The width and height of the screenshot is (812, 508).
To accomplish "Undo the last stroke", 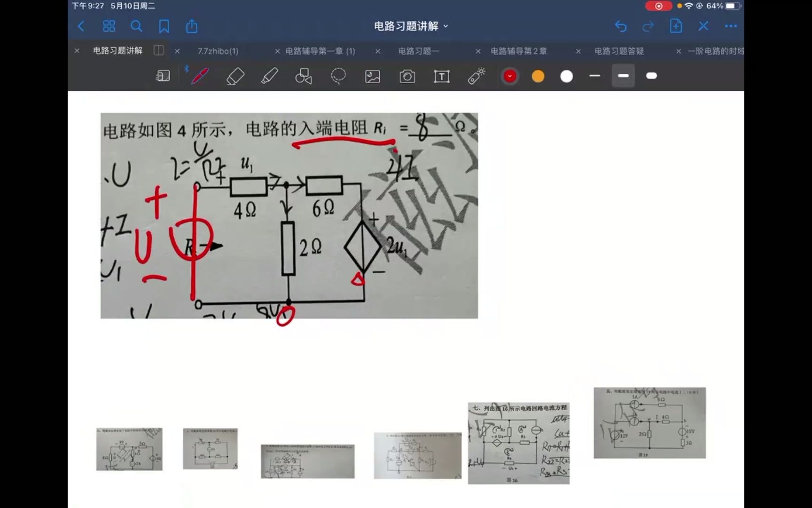I will click(621, 26).
